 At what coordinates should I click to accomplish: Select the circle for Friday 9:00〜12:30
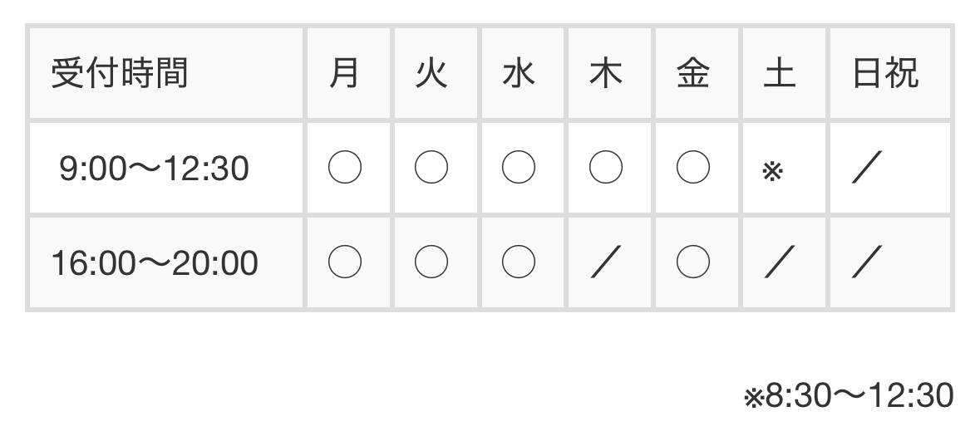(692, 169)
